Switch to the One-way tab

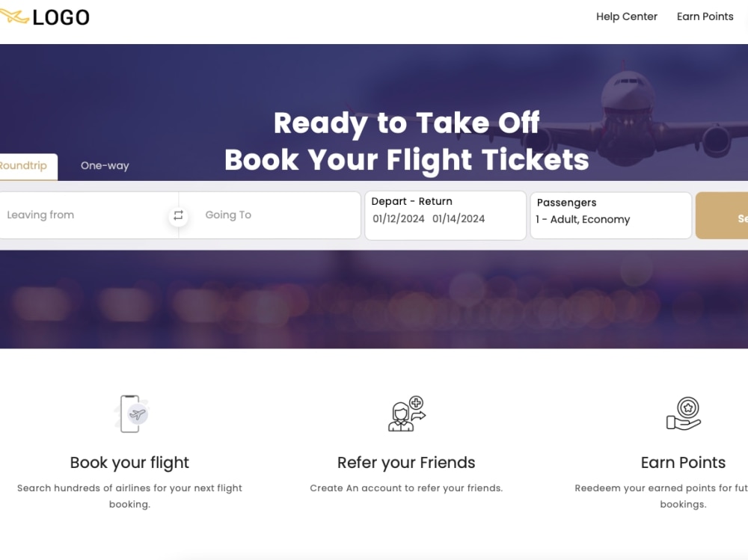(105, 165)
